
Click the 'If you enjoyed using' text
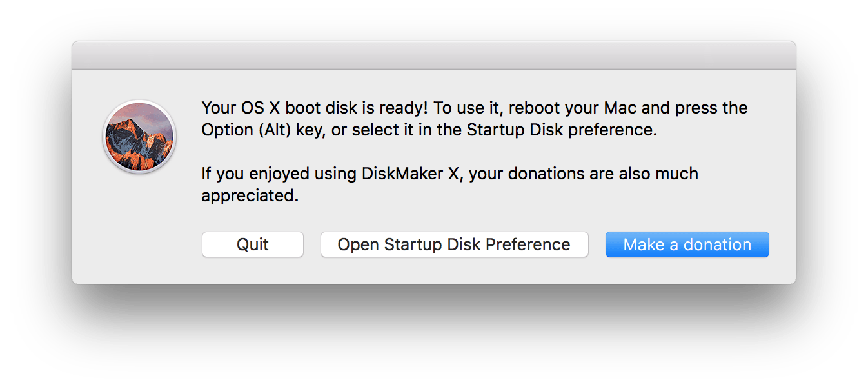coord(279,174)
